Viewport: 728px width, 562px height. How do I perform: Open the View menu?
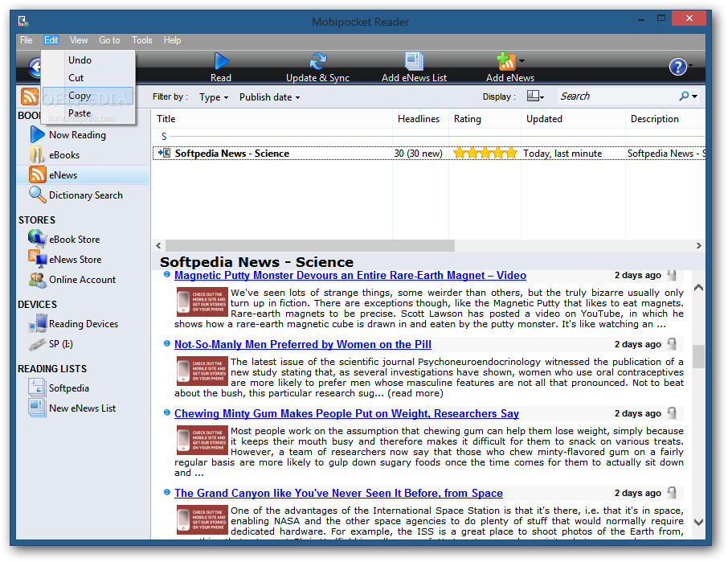tap(79, 40)
